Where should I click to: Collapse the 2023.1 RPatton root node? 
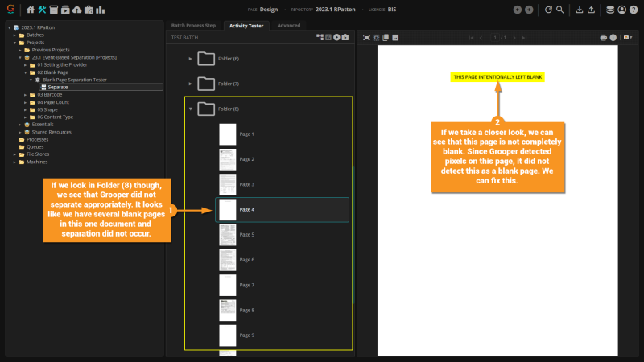(x=10, y=27)
